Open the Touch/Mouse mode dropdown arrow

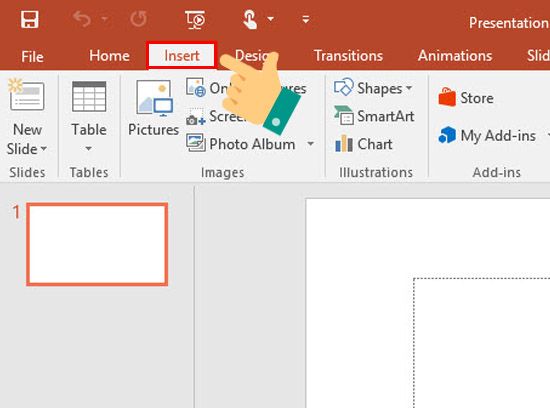(271, 19)
